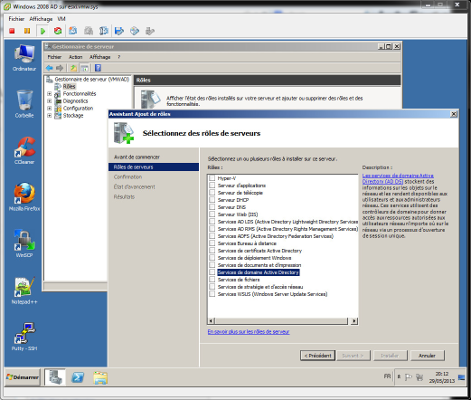Click the Démarrer start button
This screenshot has height=400, width=471.
[22, 377]
